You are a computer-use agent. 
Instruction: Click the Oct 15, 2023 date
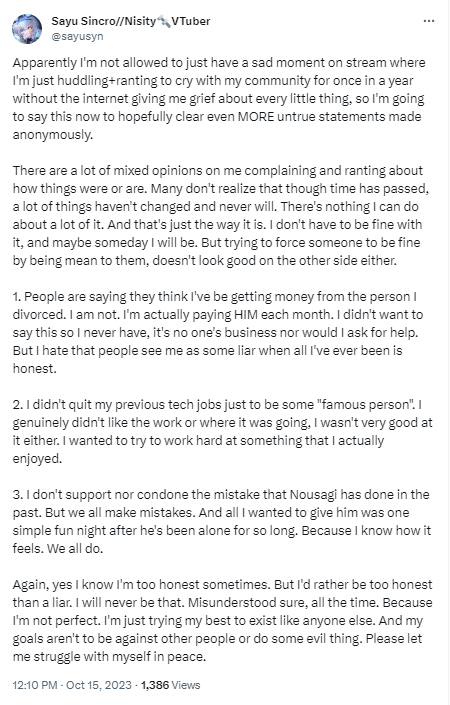pyautogui.click(x=99, y=685)
